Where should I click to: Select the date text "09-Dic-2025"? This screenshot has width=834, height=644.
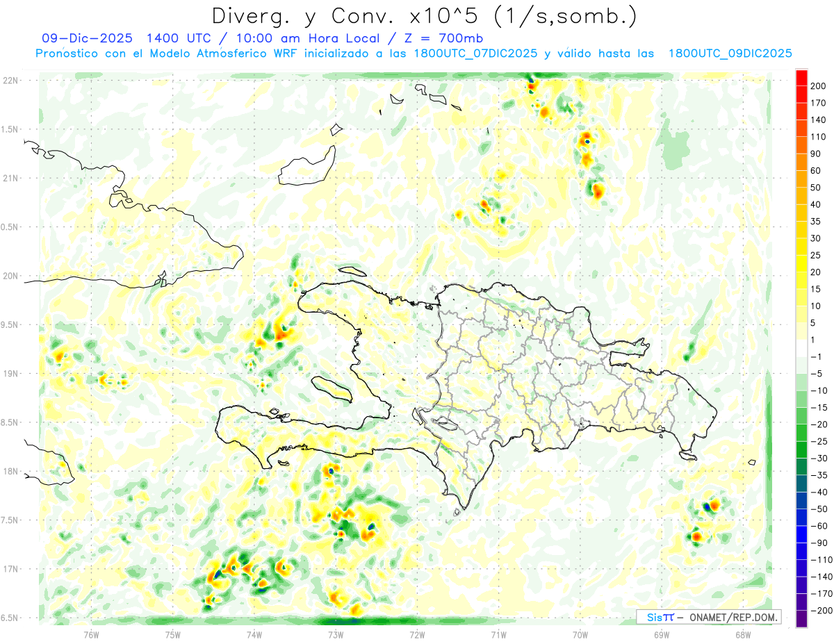tap(88, 38)
